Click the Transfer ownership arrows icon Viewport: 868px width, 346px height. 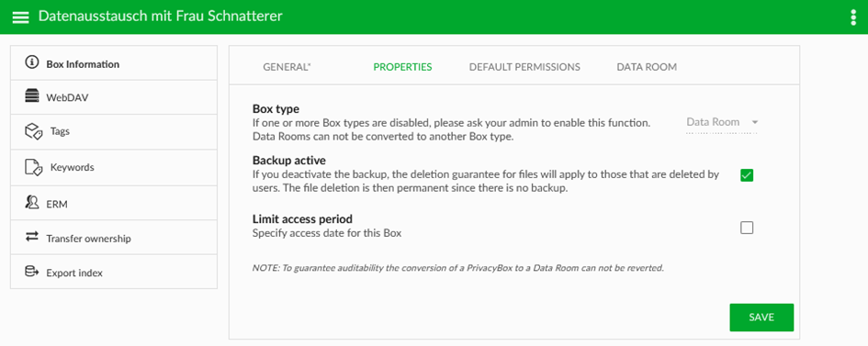pyautogui.click(x=32, y=237)
